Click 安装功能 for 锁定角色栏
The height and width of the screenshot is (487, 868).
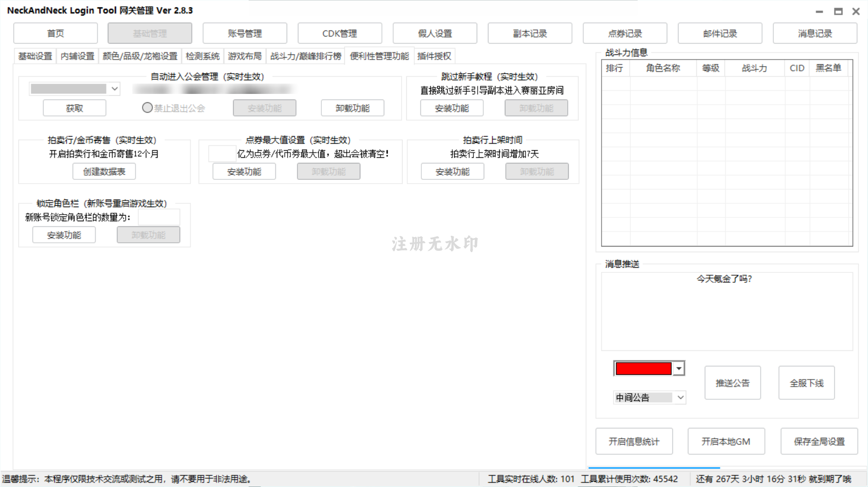pyautogui.click(x=64, y=235)
